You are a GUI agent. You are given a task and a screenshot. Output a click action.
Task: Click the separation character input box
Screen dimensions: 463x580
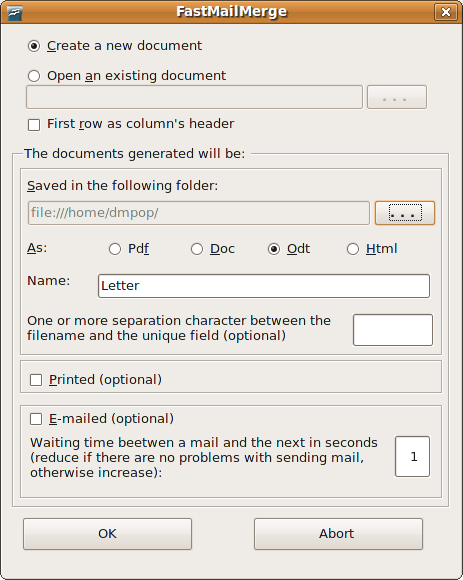(393, 330)
